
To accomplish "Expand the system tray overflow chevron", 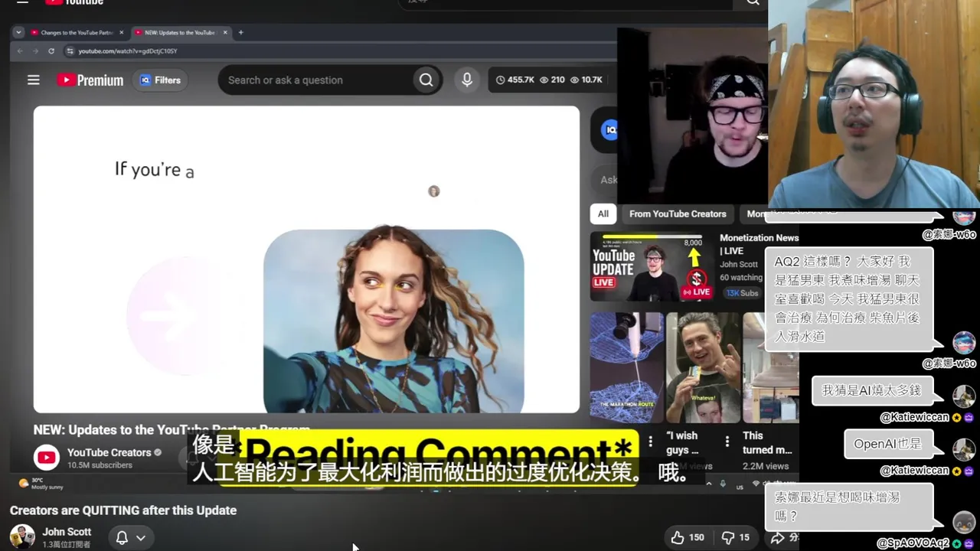I will click(708, 484).
